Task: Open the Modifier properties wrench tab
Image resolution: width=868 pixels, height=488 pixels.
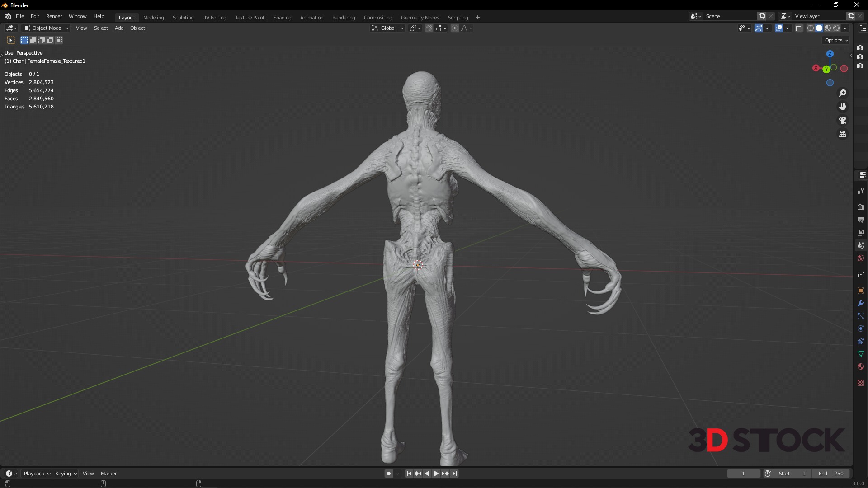Action: [x=861, y=303]
